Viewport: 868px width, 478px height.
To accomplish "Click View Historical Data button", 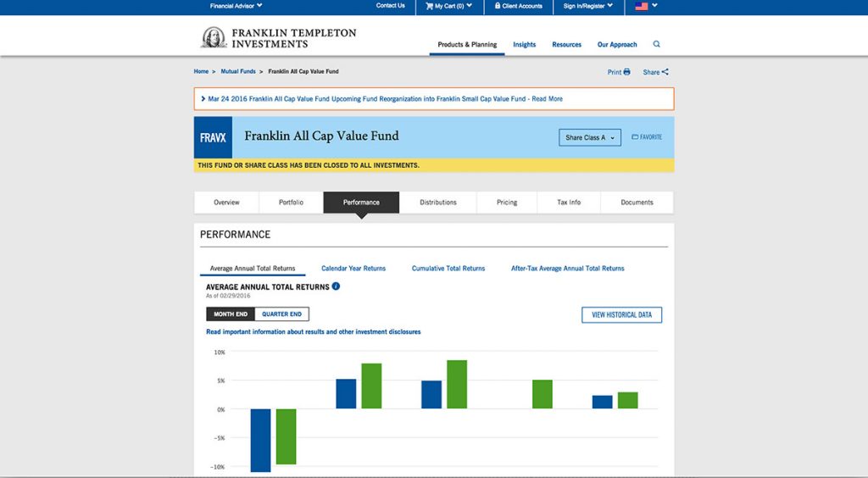I will (621, 314).
